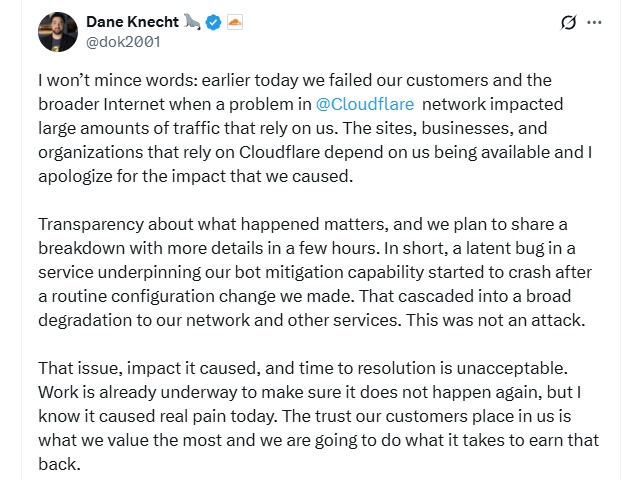Click the paragraph starting "I won't mince words"

300,128
